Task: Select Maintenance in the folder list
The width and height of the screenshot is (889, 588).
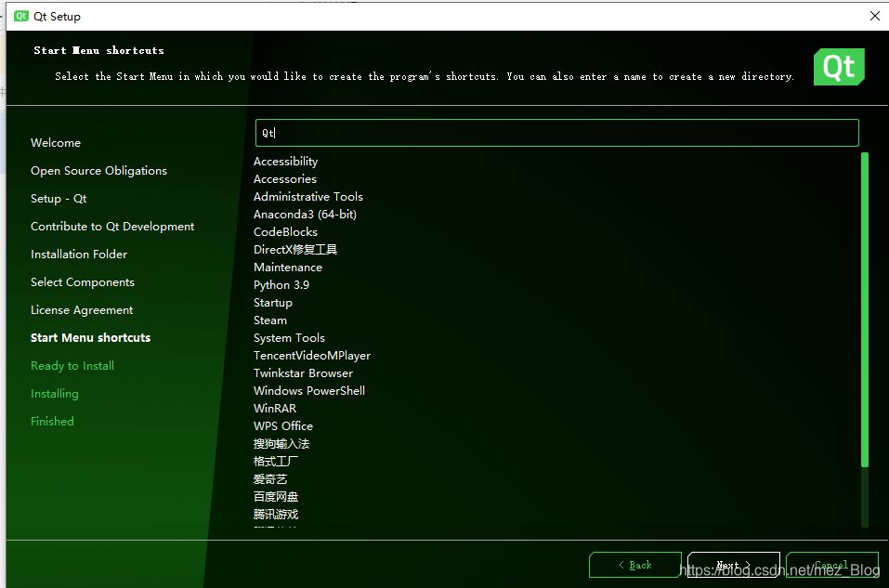Action: pyautogui.click(x=288, y=268)
